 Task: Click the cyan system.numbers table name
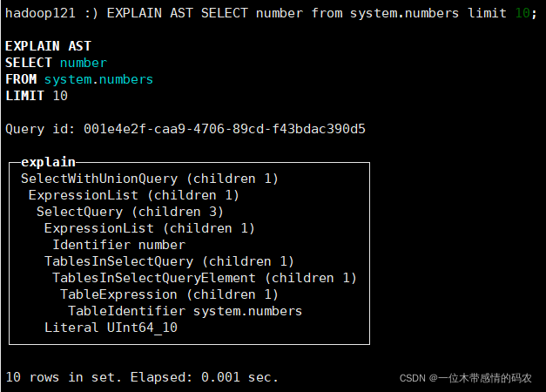[x=98, y=79]
